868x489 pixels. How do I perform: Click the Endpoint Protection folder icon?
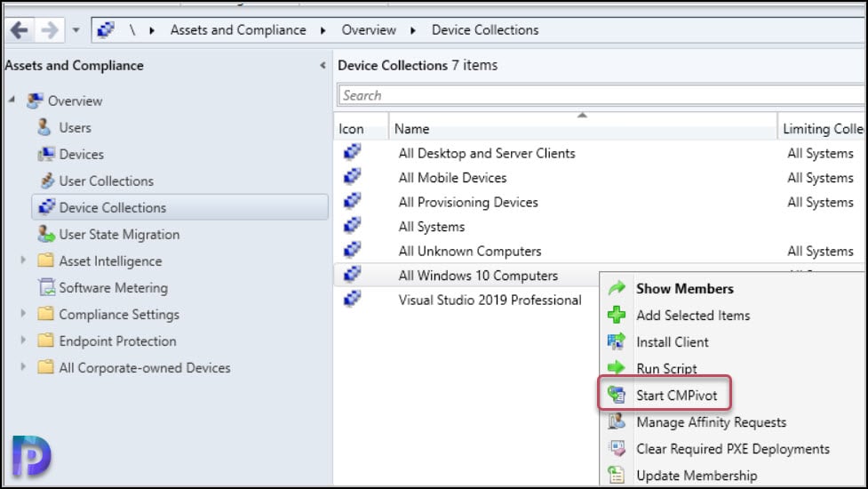click(x=45, y=340)
